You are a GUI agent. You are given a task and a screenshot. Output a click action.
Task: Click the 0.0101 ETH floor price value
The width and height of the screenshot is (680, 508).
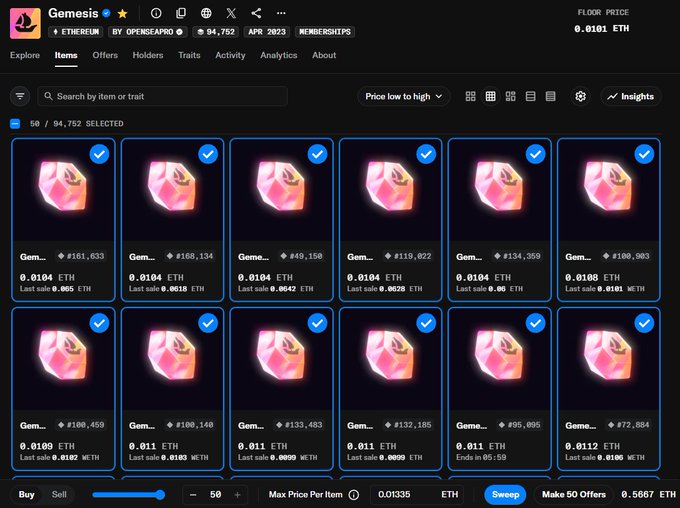tap(601, 29)
